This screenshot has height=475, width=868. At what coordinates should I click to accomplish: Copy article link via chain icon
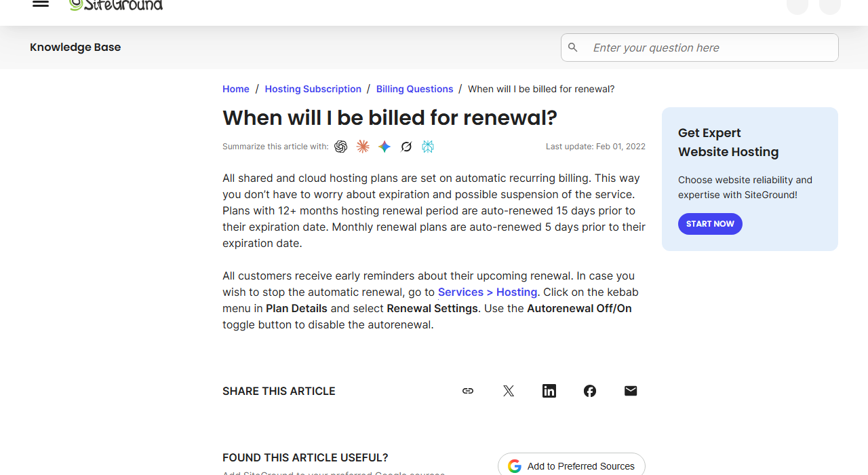[x=468, y=391]
